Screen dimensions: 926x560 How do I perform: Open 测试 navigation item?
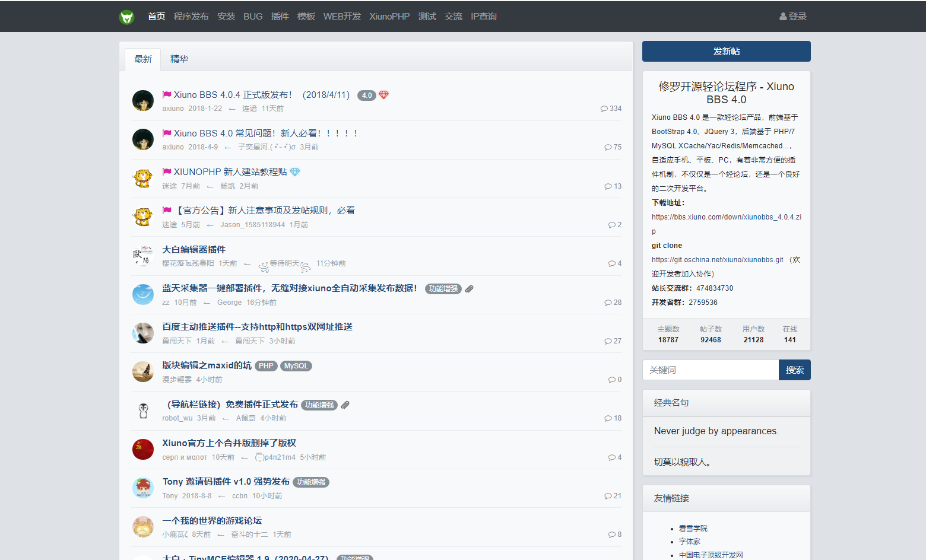tap(427, 17)
